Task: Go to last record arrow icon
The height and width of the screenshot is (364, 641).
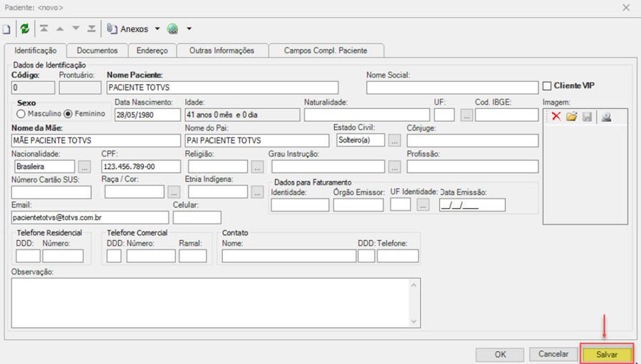Action: point(92,28)
